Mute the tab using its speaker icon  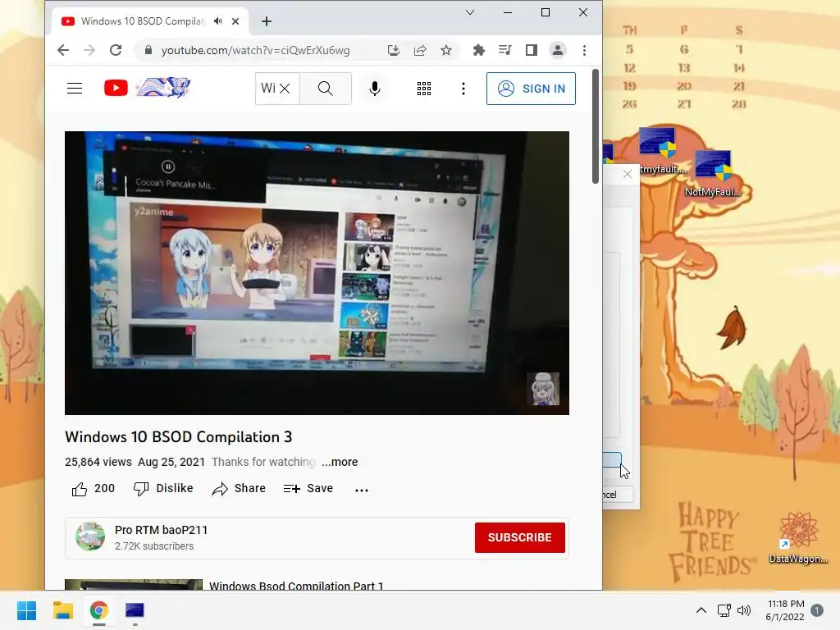tap(217, 21)
